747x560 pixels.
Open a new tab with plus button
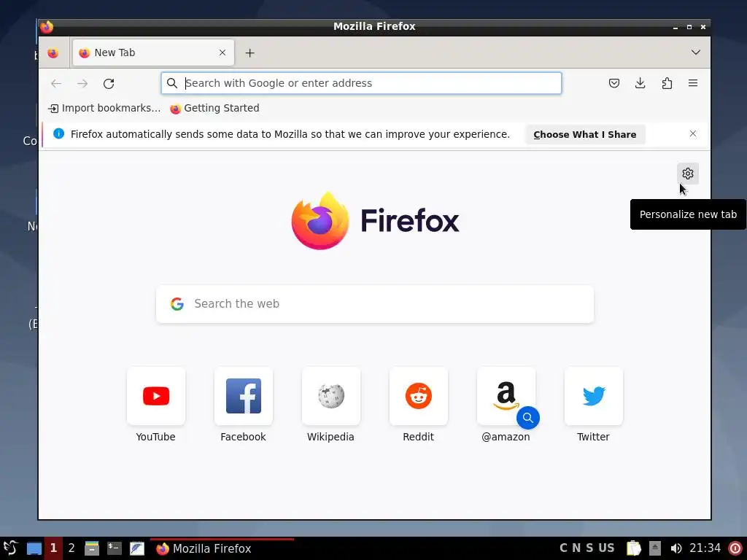point(250,52)
